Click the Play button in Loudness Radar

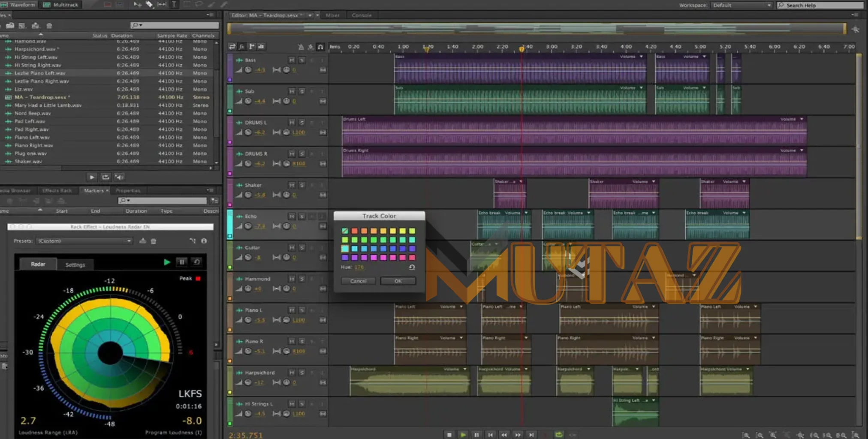click(x=167, y=262)
